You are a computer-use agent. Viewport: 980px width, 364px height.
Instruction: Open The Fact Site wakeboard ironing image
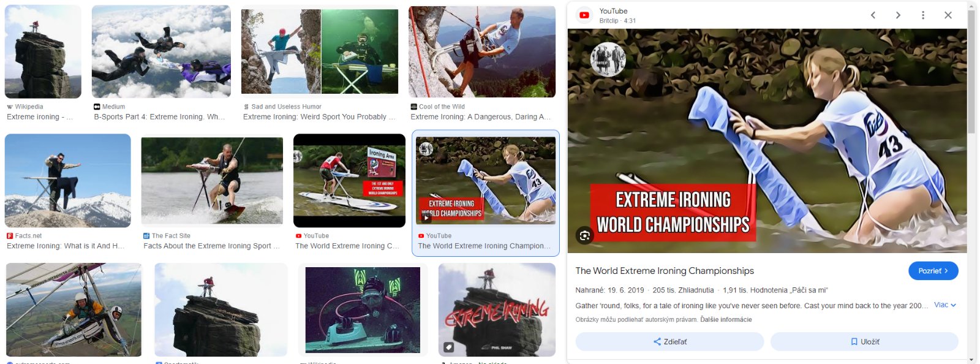tap(212, 180)
